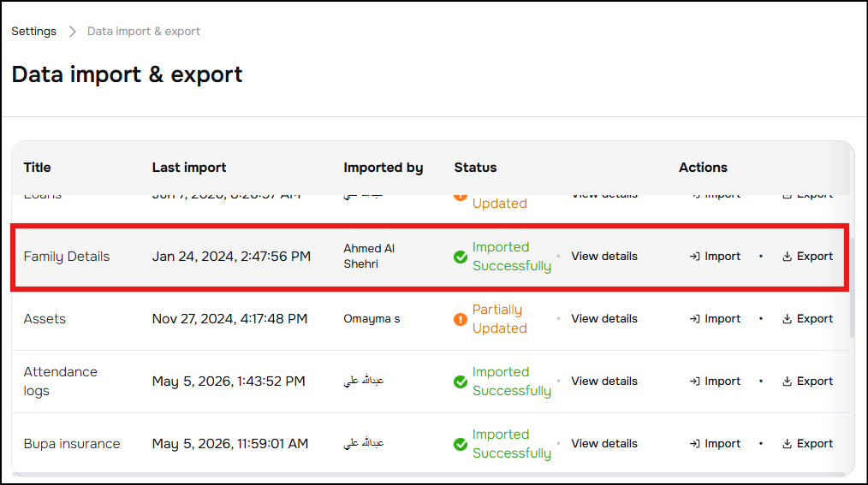Click the Status column header

click(475, 168)
